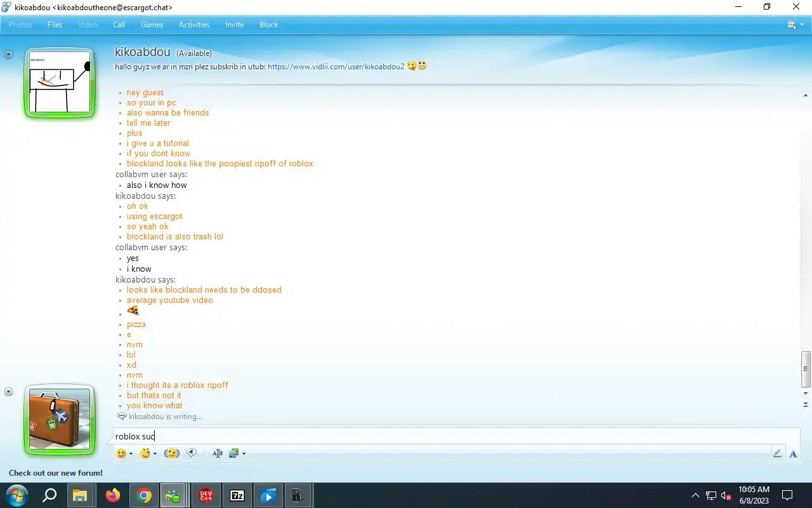Click the pizza emoji message

click(x=133, y=311)
